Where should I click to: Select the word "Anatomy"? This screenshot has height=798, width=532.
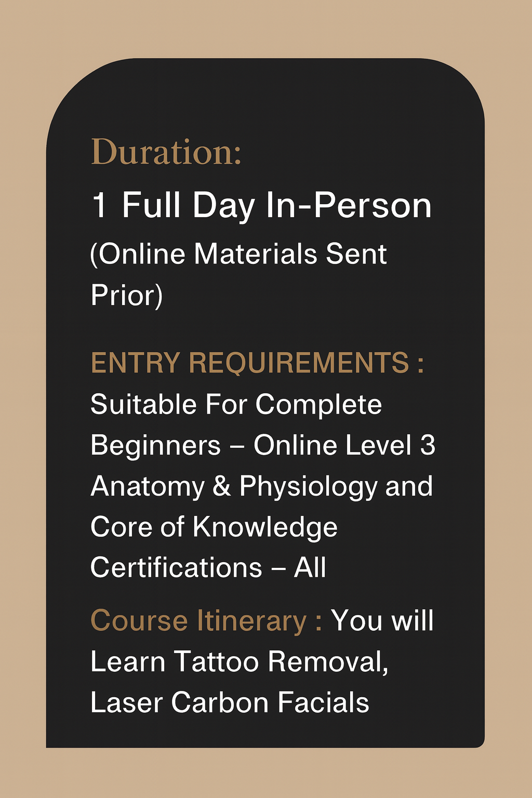point(147,486)
